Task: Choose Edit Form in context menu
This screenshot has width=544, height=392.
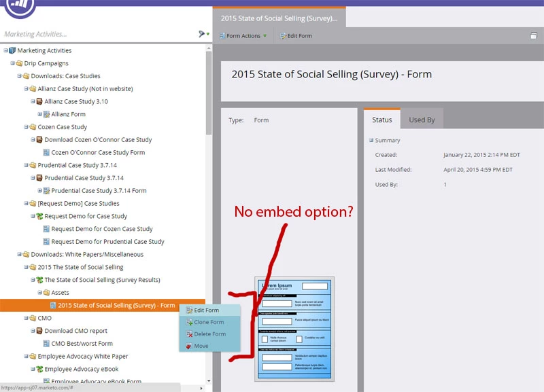Action: coord(210,310)
